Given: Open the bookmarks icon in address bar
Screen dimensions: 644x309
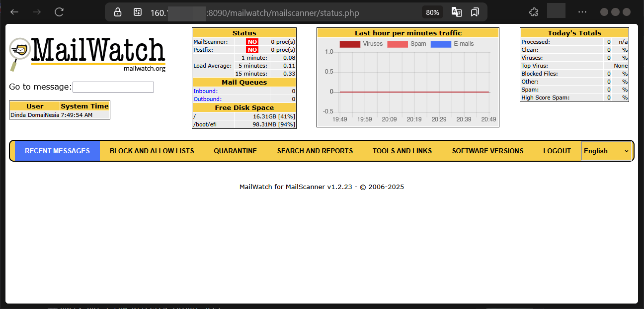Looking at the screenshot, I should pos(475,12).
